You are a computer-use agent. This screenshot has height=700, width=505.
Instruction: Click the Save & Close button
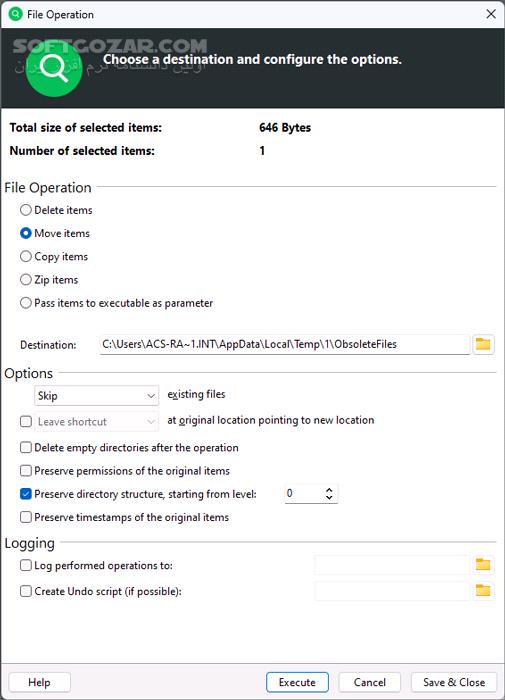(454, 682)
